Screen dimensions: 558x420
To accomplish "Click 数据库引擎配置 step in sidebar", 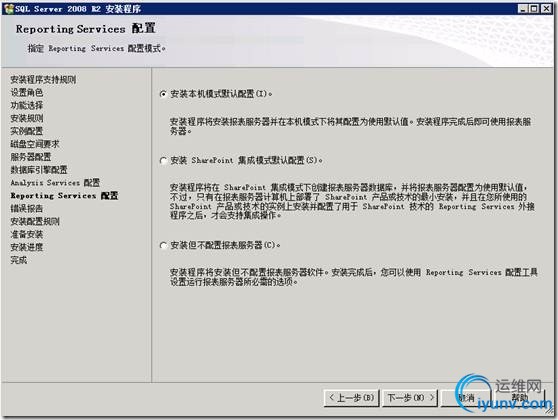I will point(39,170).
